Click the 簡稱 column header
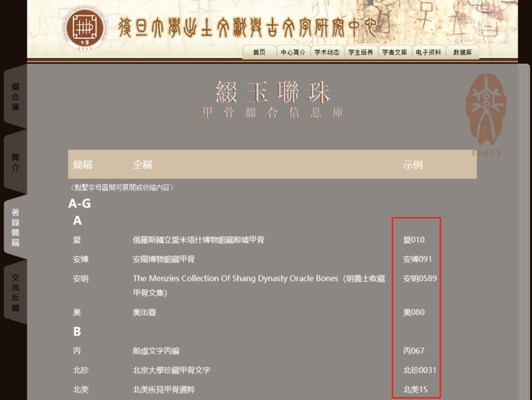The image size is (532, 400). pyautogui.click(x=83, y=165)
